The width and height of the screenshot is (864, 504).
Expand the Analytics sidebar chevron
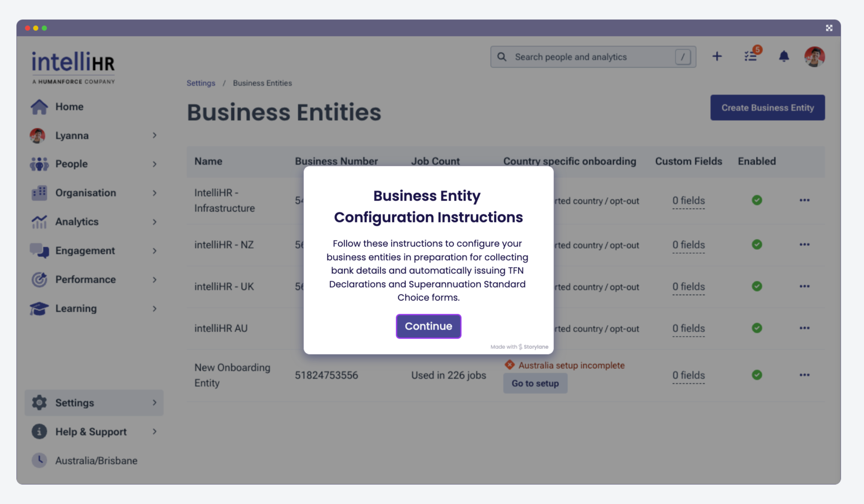(154, 222)
